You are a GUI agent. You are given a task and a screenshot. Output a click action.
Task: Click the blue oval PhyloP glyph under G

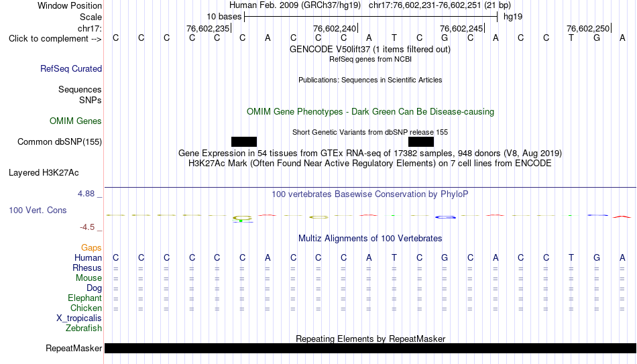click(x=445, y=217)
